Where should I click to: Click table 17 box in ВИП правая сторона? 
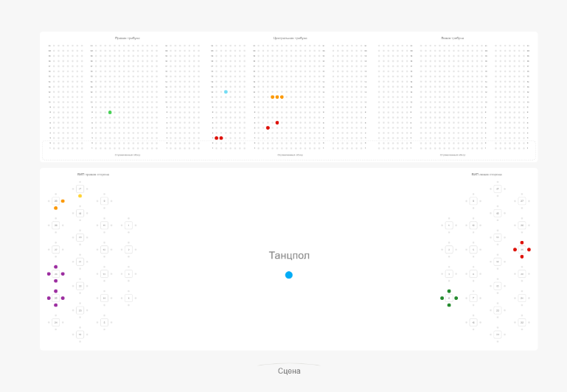click(80, 189)
